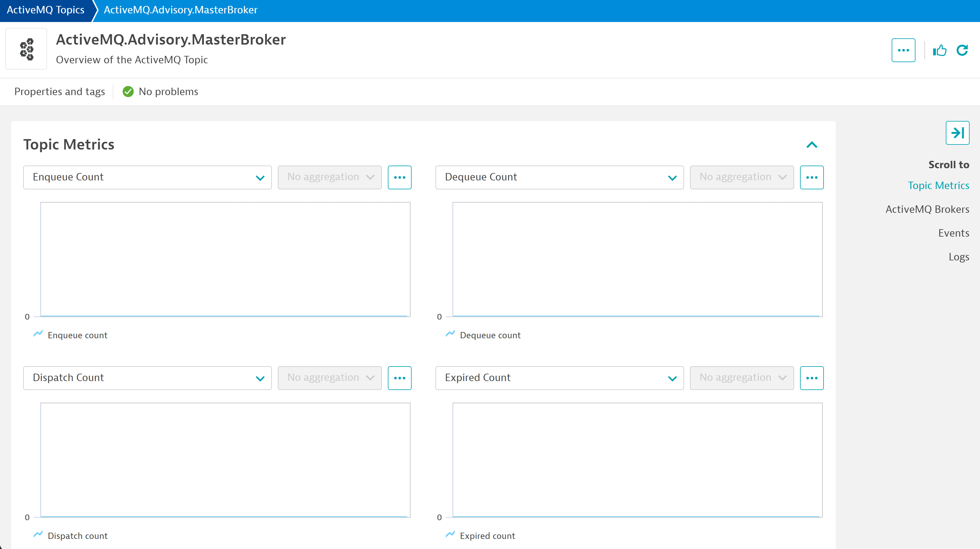980x549 pixels.
Task: Click the Dequeue count legend line icon
Action: click(x=450, y=334)
